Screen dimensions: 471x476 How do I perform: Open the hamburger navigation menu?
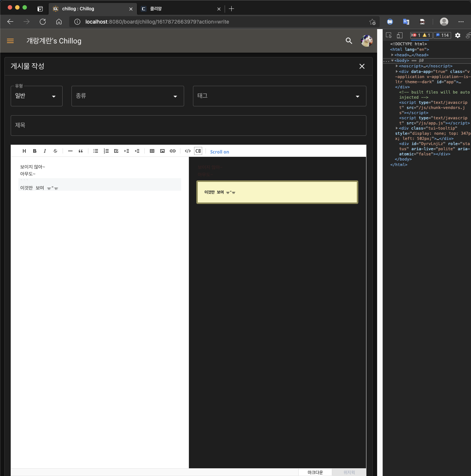click(10, 41)
